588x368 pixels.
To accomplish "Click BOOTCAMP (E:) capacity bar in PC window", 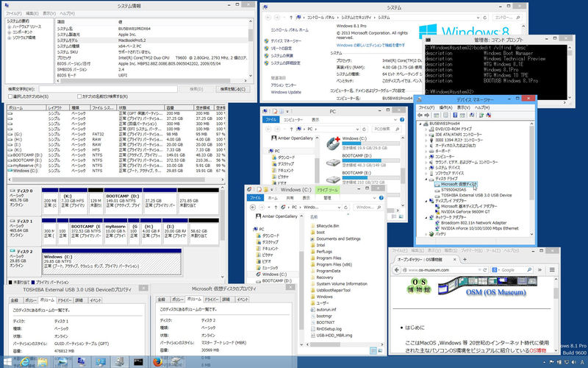I will (370, 177).
